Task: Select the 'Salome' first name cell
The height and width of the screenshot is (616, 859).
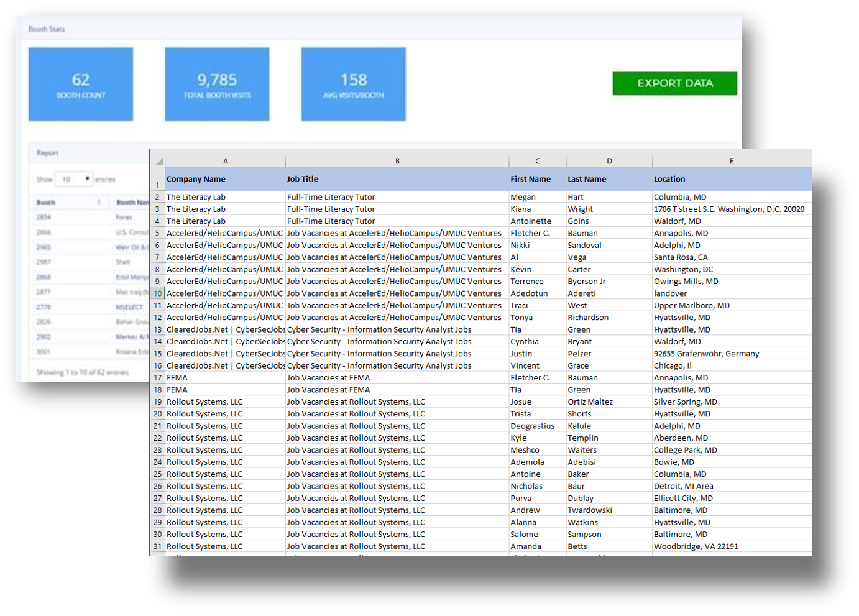Action: (538, 535)
